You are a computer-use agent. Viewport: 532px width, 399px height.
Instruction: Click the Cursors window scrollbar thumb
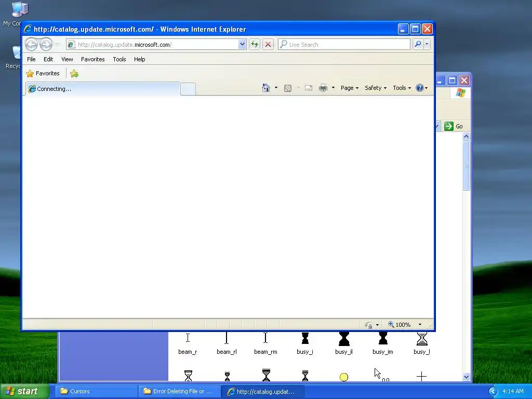pos(466,166)
